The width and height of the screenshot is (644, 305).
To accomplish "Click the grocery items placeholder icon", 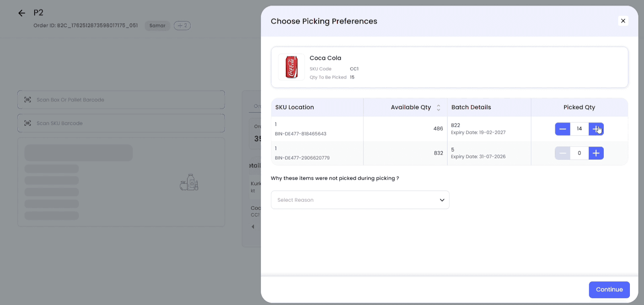I will pos(189,182).
